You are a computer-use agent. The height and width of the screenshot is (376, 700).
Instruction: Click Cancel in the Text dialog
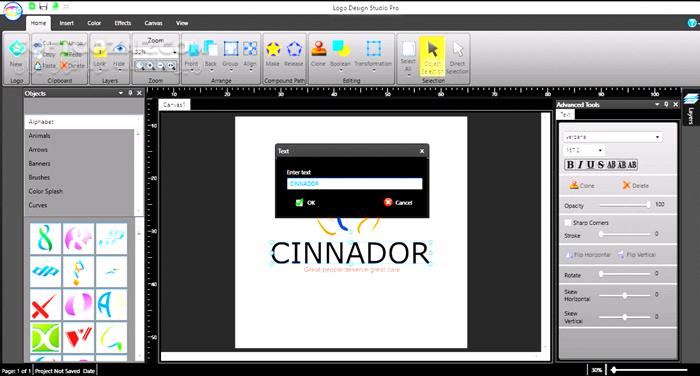coord(398,203)
